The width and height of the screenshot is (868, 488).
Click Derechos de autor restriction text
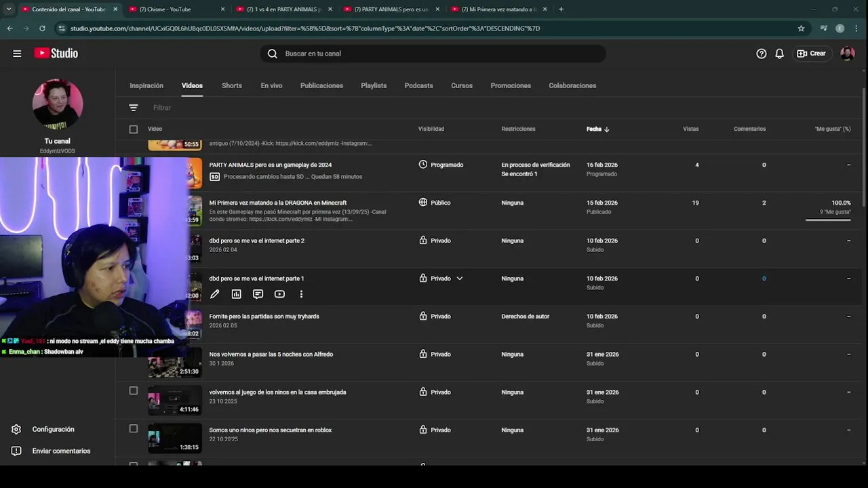pyautogui.click(x=526, y=317)
